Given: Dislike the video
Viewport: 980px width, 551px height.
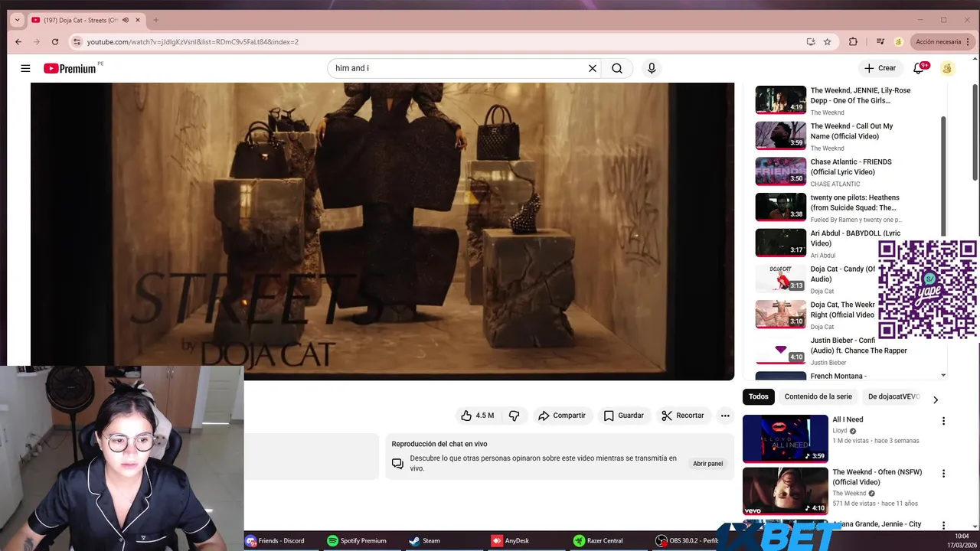Looking at the screenshot, I should coord(514,416).
